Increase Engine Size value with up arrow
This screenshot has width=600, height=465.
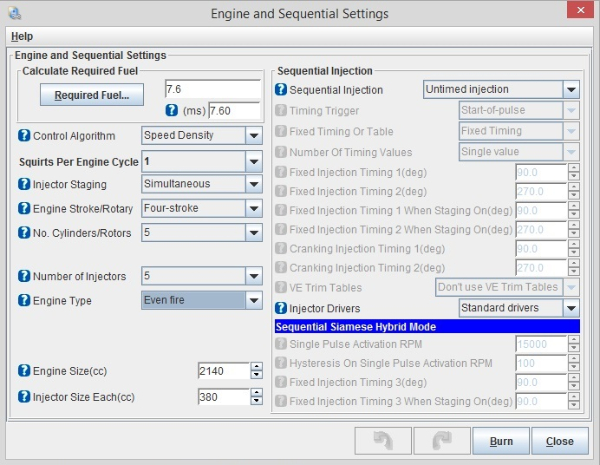(x=256, y=367)
